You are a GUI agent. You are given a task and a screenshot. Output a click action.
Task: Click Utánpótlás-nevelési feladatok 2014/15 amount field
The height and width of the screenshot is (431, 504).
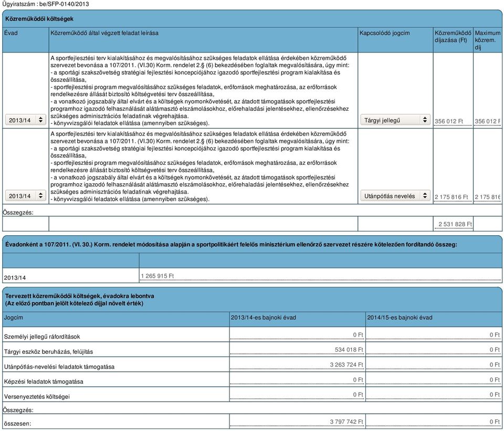(434, 365)
